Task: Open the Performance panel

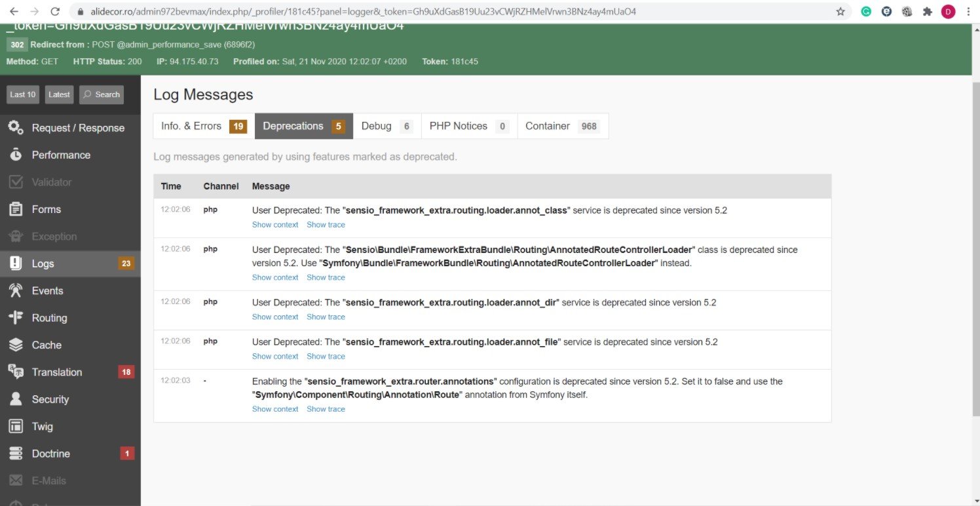Action: 70,155
